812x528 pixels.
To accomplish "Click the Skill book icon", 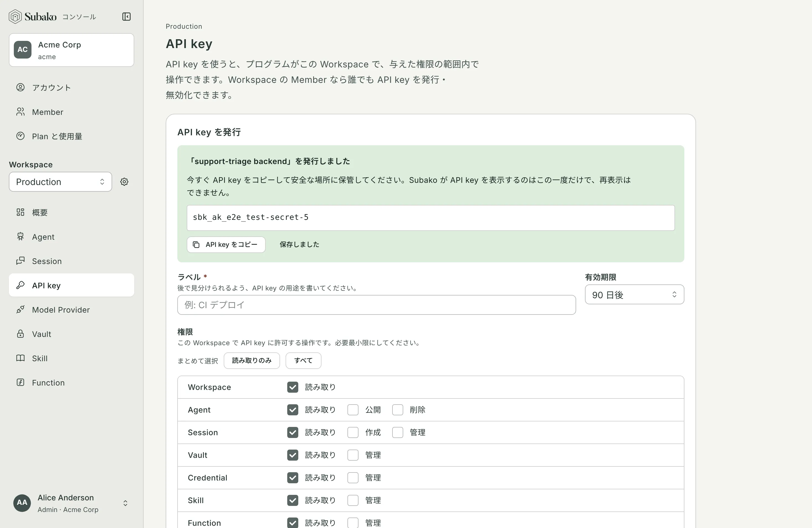I will pyautogui.click(x=20, y=358).
